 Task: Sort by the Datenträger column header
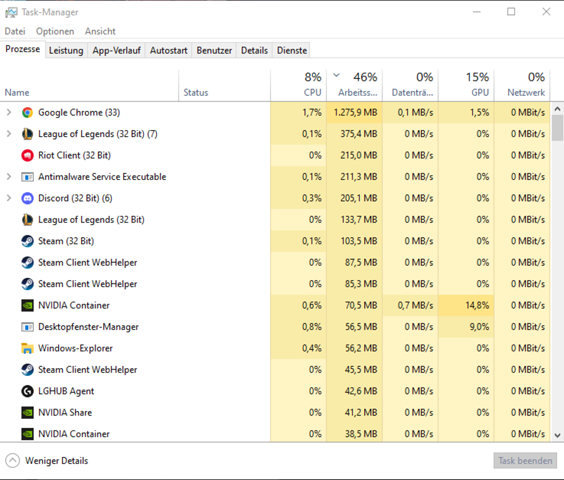[x=410, y=86]
